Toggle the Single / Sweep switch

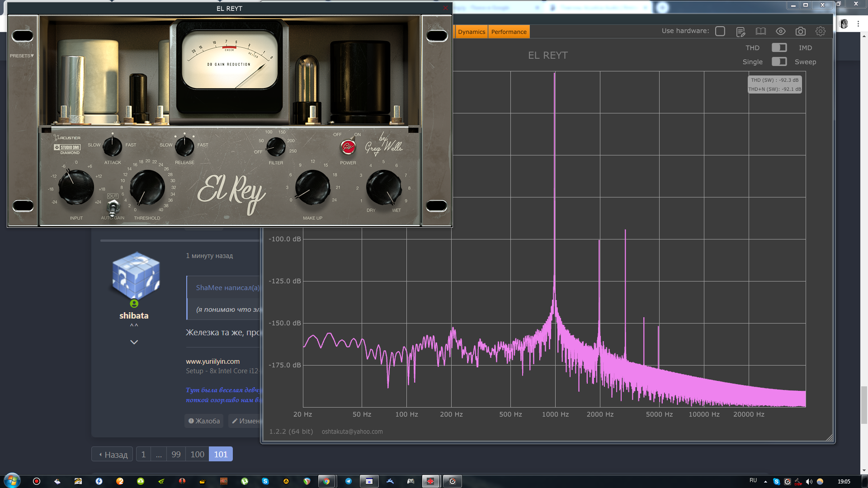779,61
